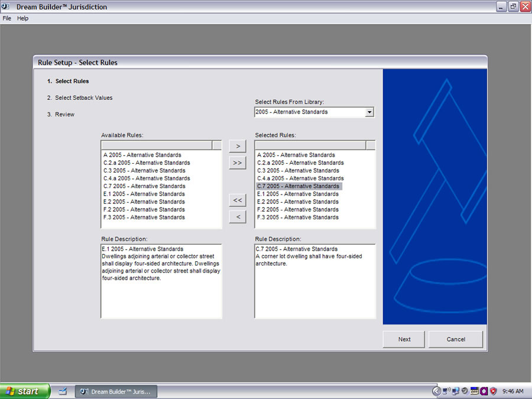The width and height of the screenshot is (532, 399).
Task: Click the 9:46 AM taskbar clock
Action: (x=512, y=391)
